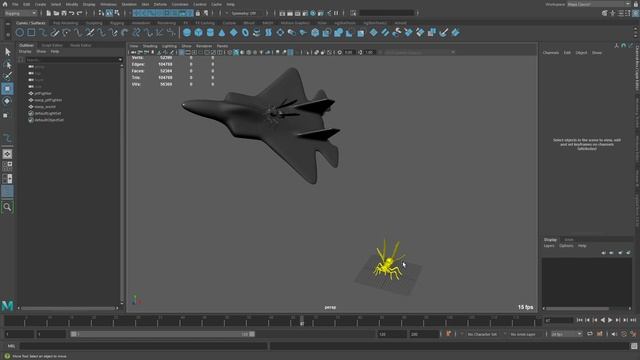Viewport: 640px width, 360px height.
Task: Jump to end of playback range
Action: (633, 320)
